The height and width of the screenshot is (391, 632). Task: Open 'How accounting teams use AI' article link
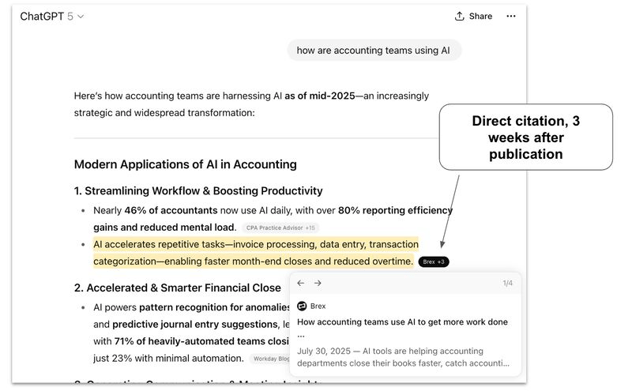pos(402,322)
